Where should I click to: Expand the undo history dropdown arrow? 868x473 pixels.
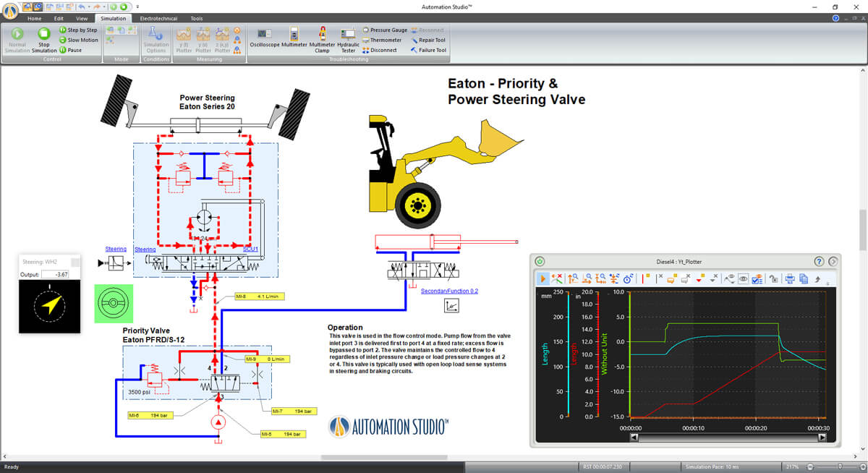click(88, 7)
